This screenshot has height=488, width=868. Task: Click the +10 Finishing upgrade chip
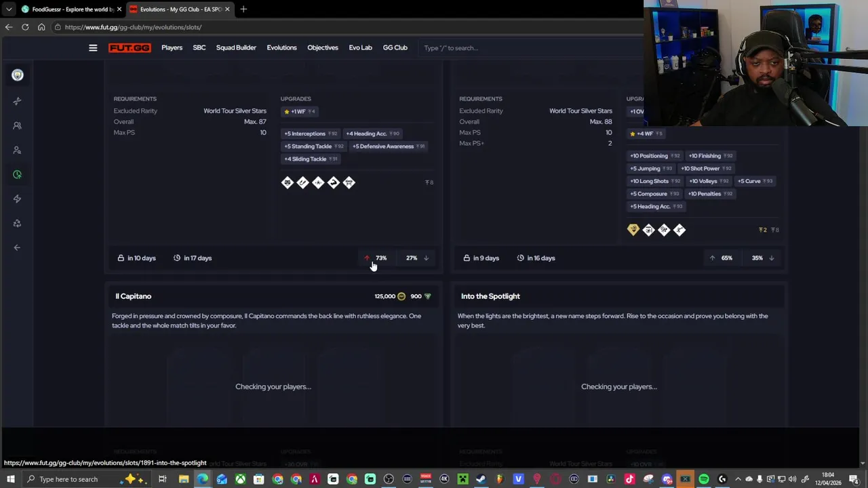(710, 156)
